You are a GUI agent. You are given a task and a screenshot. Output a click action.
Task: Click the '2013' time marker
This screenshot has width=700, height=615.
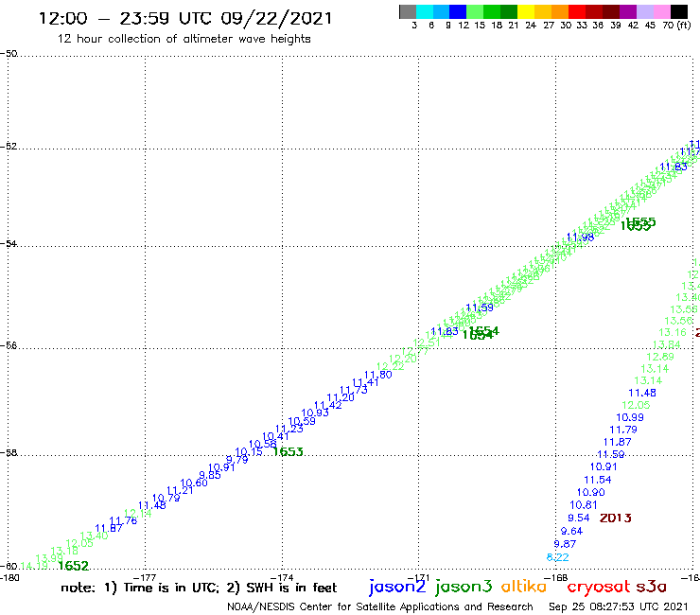point(616,518)
